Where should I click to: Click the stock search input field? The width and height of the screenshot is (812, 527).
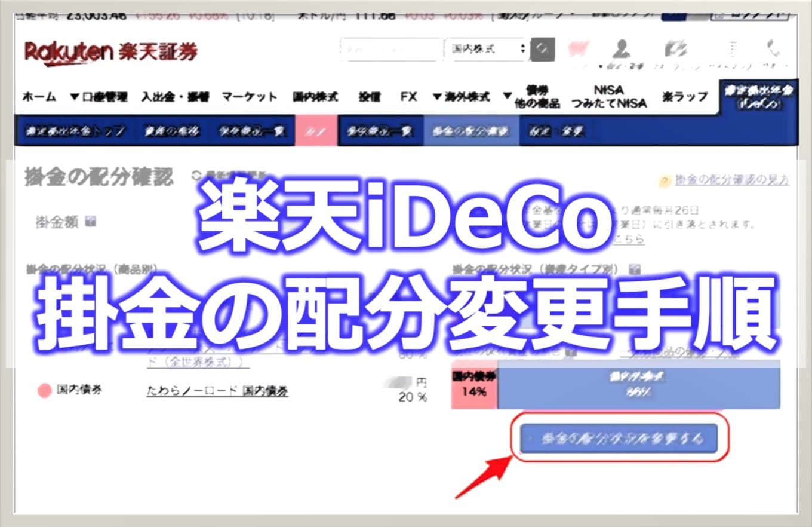[x=392, y=50]
